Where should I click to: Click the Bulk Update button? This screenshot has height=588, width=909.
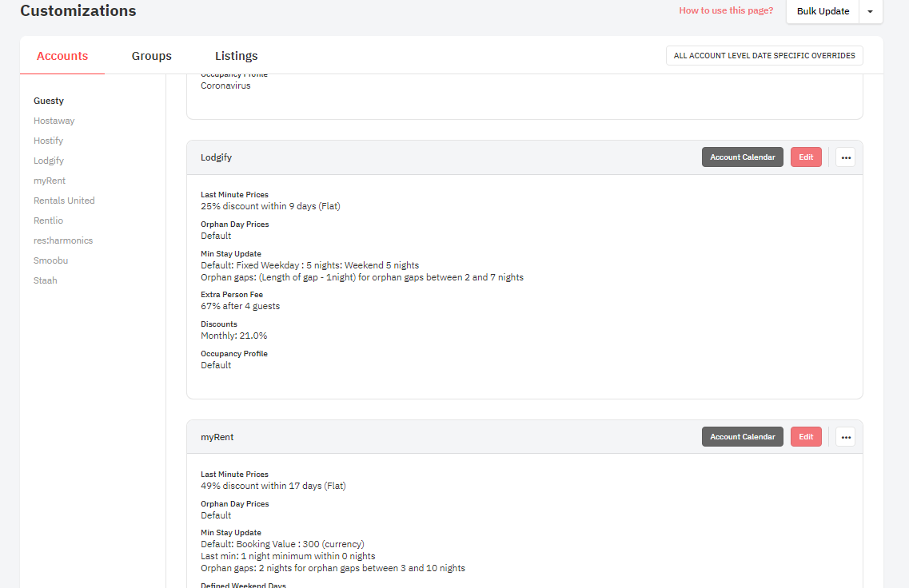click(x=823, y=11)
